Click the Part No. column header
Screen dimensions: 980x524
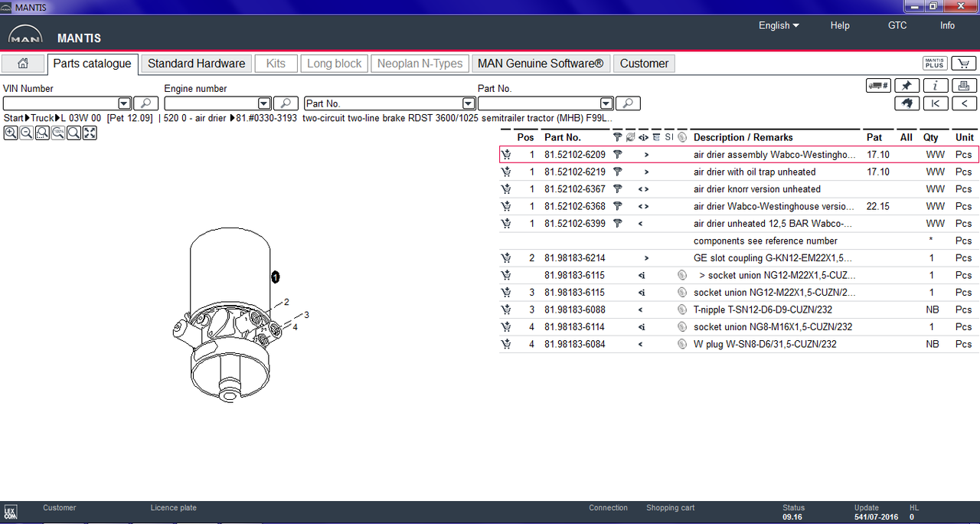click(x=563, y=137)
